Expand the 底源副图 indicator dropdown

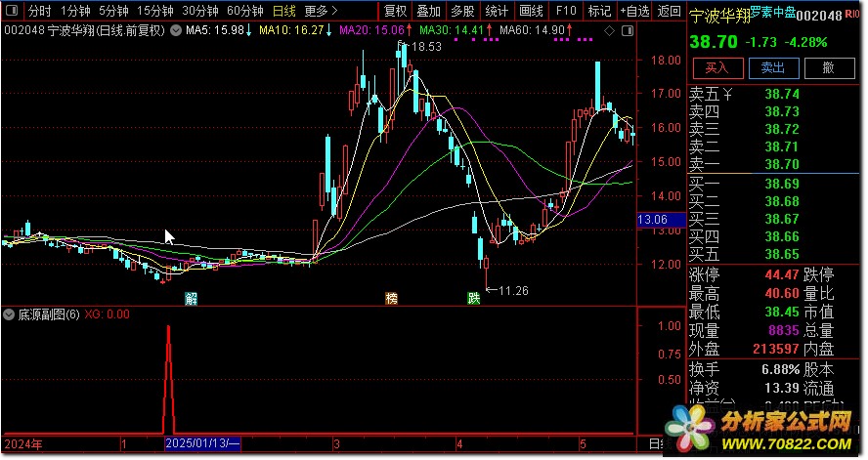pos(9,314)
